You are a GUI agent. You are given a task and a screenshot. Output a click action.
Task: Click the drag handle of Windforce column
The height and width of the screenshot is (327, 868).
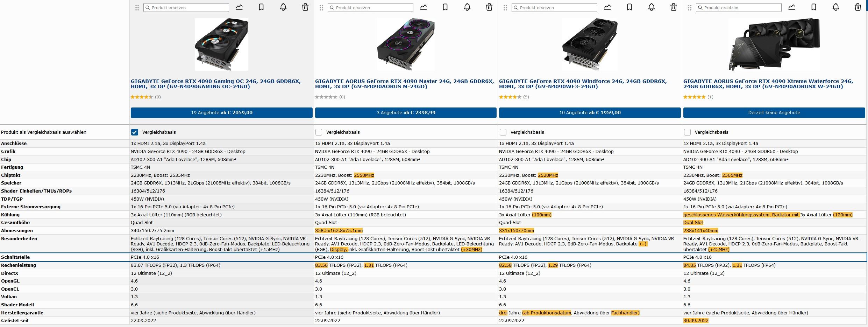point(505,8)
